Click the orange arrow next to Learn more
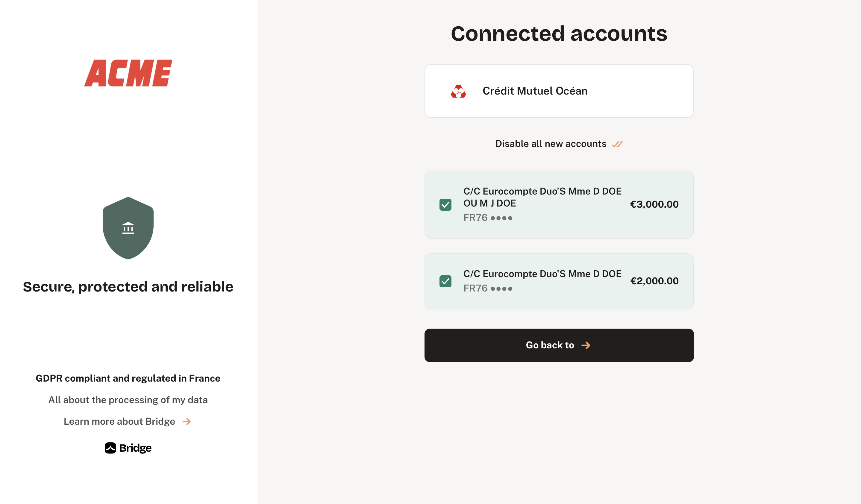Viewport: 861px width, 504px height. (x=187, y=422)
